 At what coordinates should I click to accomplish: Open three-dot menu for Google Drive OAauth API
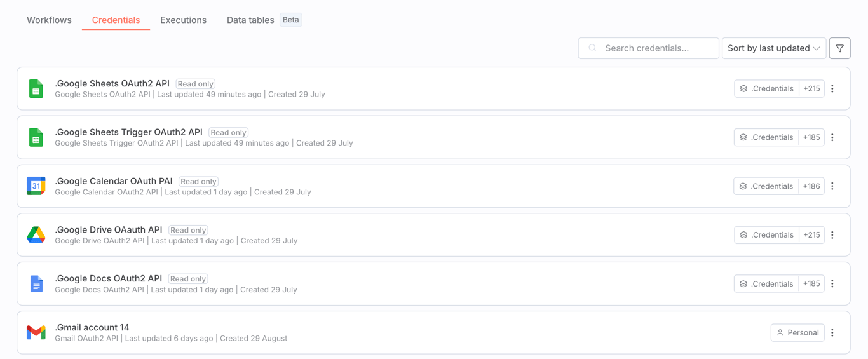832,235
